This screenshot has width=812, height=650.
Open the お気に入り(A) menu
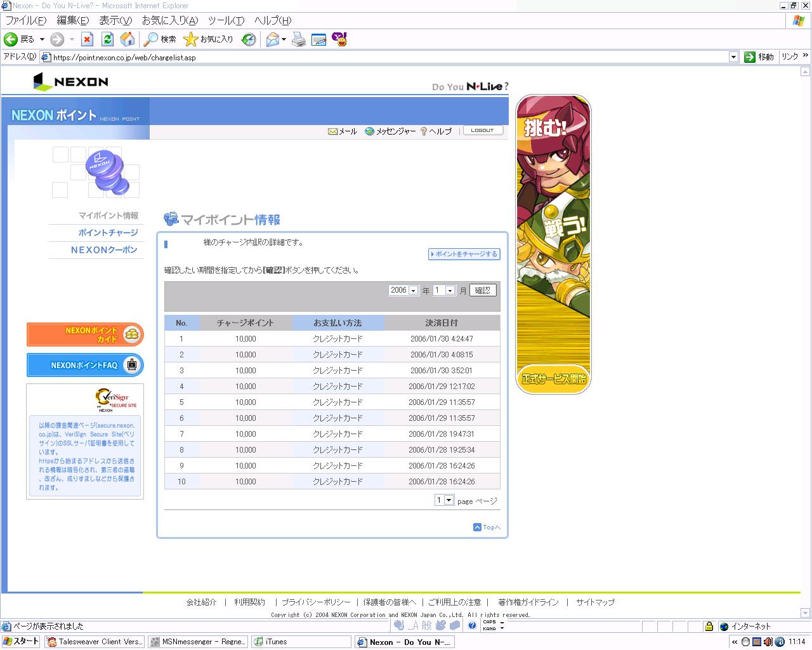(170, 20)
